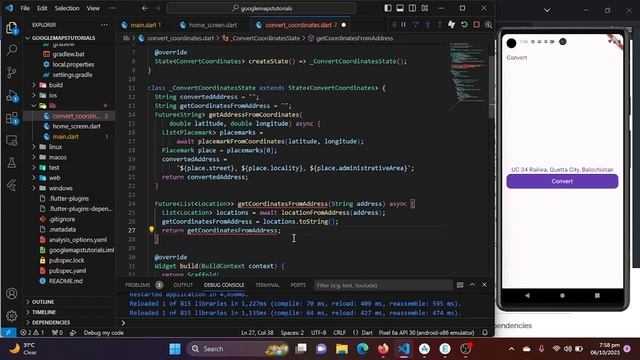The width and height of the screenshot is (640, 360).
Task: Open the Testing flask view
Action: point(12,163)
